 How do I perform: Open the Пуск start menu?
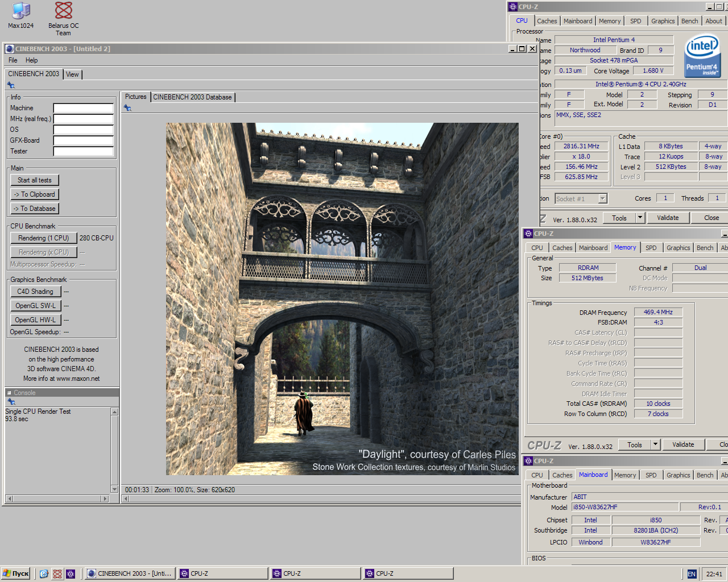pos(15,573)
